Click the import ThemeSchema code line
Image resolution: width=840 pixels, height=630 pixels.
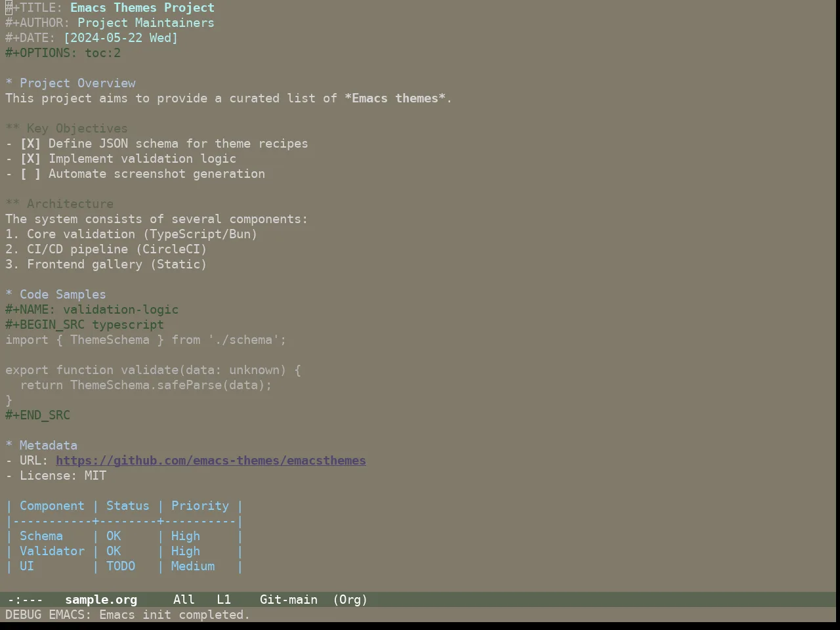point(146,340)
